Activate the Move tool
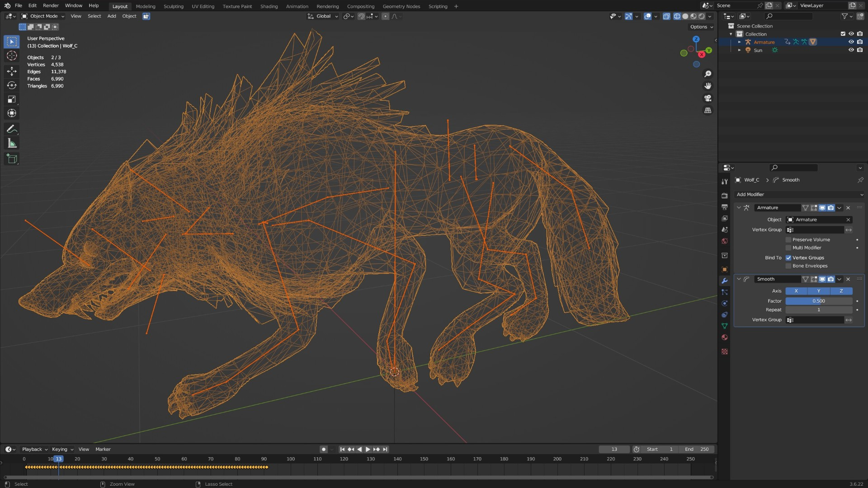The height and width of the screenshot is (488, 868). [x=12, y=71]
